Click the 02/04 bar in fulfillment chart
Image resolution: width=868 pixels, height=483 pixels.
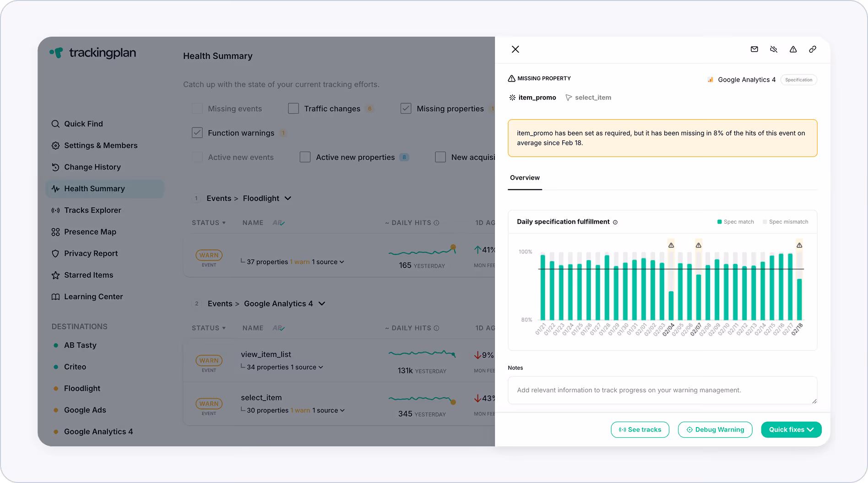point(671,305)
